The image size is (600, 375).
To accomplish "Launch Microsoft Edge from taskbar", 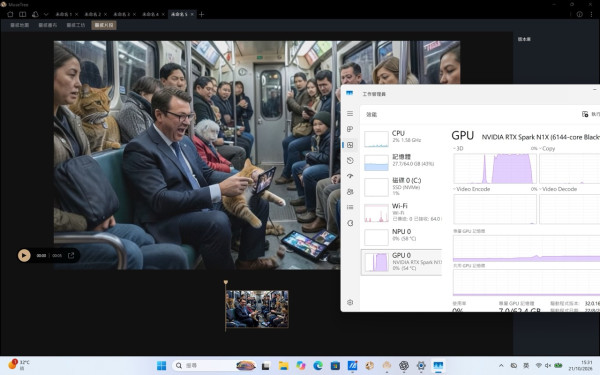I will (x=318, y=366).
